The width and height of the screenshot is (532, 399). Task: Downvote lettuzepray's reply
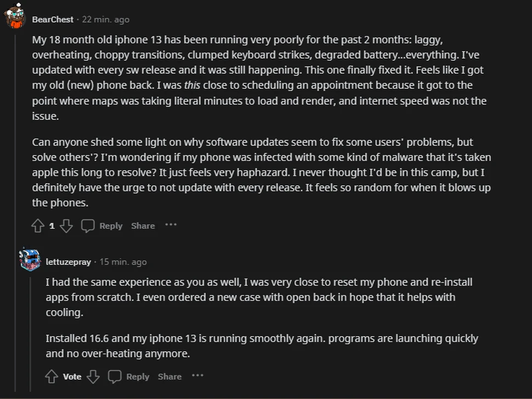tap(93, 377)
